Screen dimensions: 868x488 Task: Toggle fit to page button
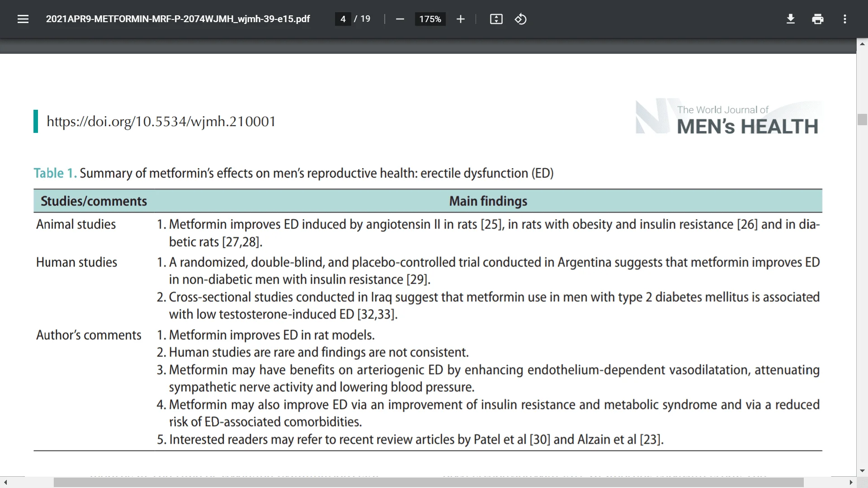(496, 19)
